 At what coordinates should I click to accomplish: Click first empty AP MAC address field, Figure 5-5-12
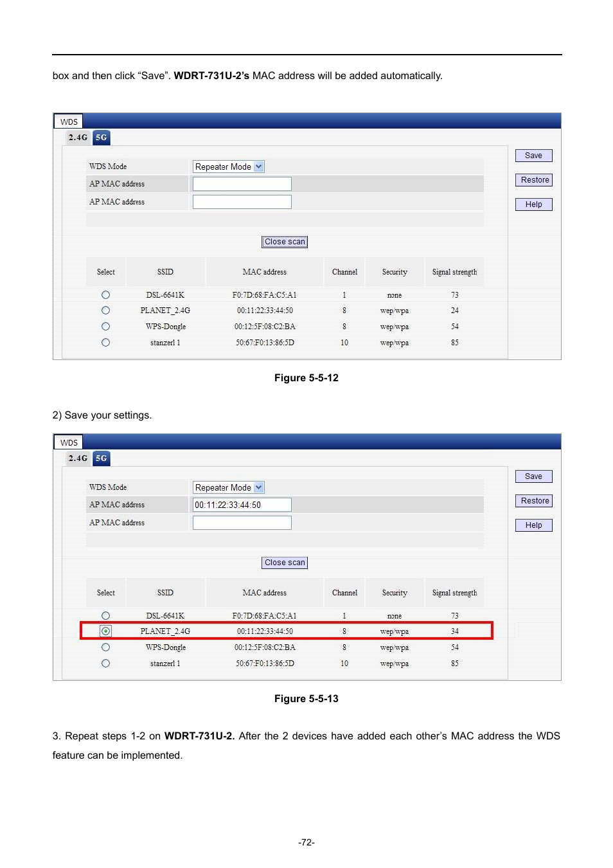tap(242, 184)
